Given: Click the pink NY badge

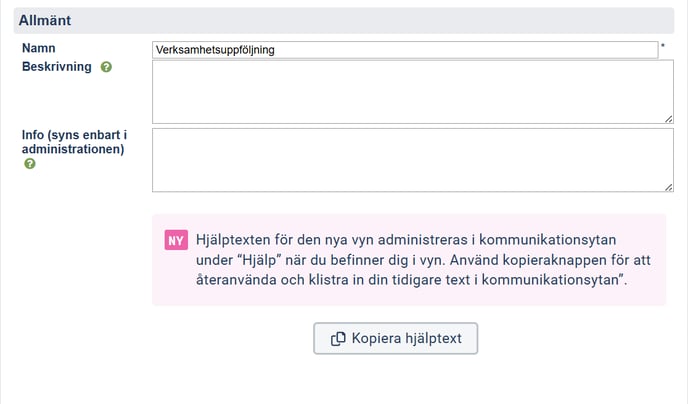Looking at the screenshot, I should 176,240.
